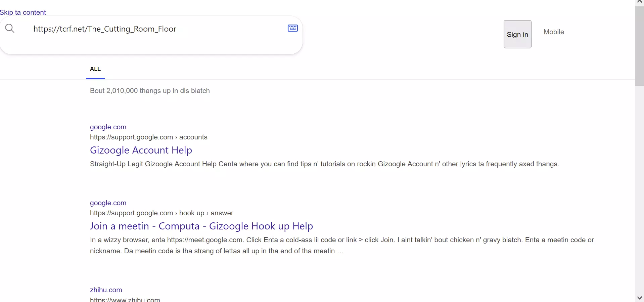Open the Gizoogle Account Help result

click(141, 150)
